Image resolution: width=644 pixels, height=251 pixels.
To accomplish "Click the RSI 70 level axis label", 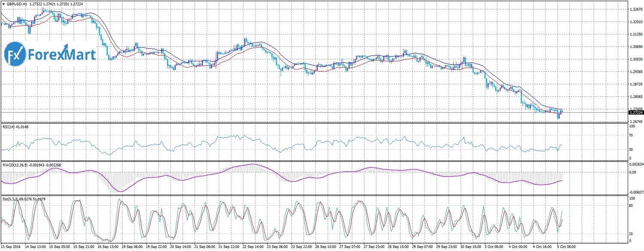I will coord(631,136).
